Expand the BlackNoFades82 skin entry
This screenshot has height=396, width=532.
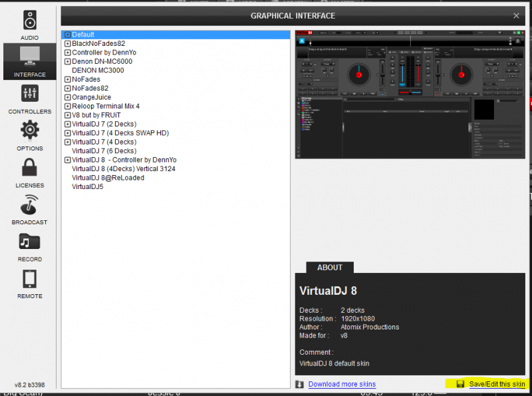68,43
